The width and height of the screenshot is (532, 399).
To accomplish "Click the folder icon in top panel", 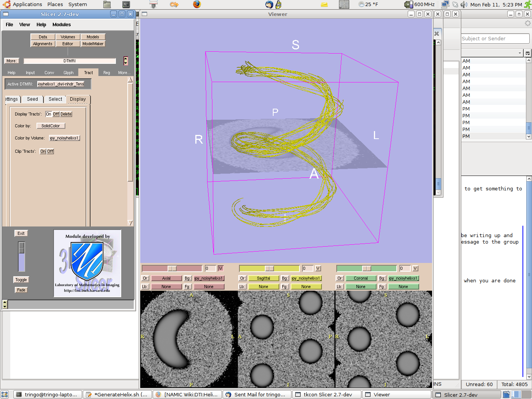I will [x=107, y=5].
